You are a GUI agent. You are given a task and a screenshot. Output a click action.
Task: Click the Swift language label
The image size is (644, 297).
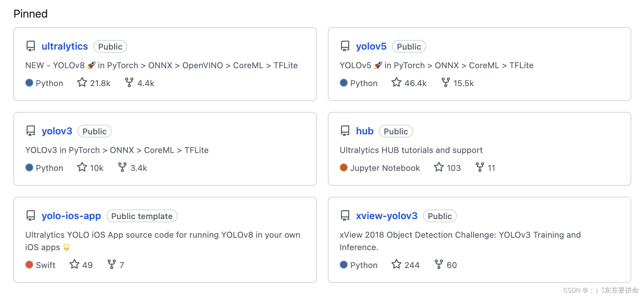46,265
